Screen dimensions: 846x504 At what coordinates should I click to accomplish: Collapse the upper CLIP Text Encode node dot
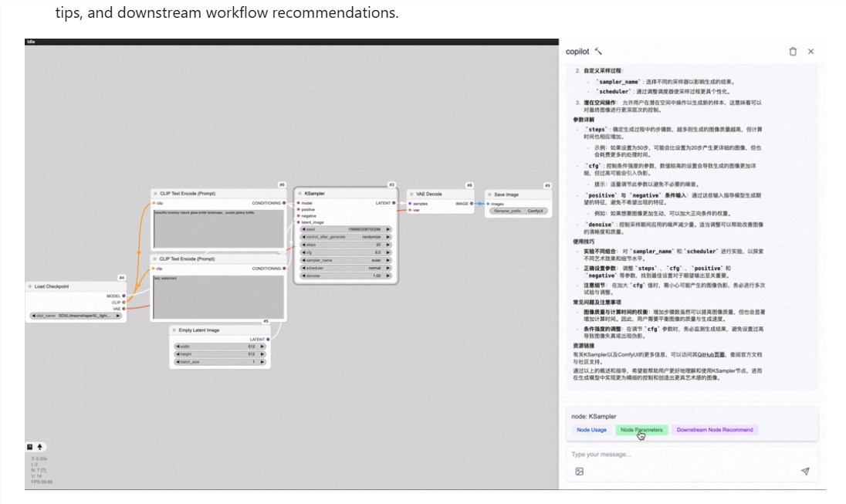click(155, 193)
